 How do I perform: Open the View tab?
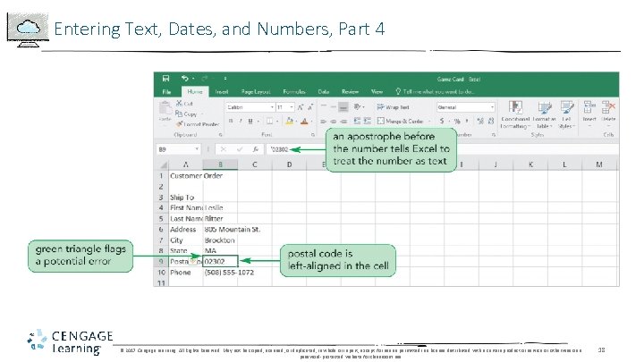tap(377, 91)
